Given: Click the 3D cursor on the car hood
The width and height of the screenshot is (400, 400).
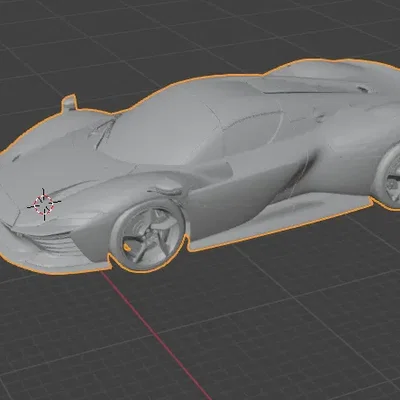Looking at the screenshot, I should pyautogui.click(x=44, y=204).
